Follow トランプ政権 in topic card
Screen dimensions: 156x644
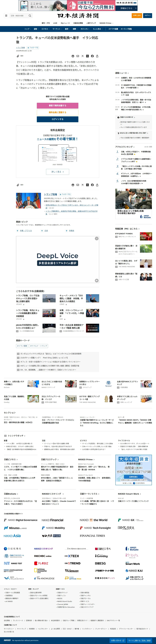coord(65,194)
